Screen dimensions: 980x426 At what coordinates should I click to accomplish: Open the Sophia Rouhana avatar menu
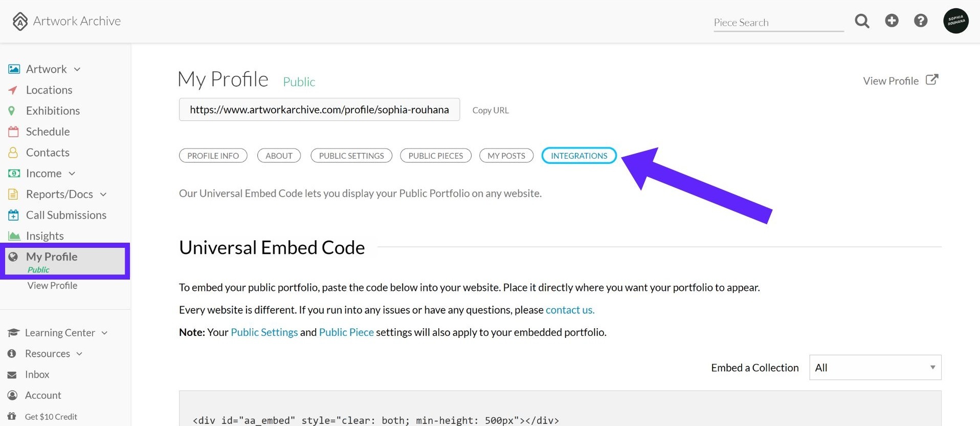[955, 21]
